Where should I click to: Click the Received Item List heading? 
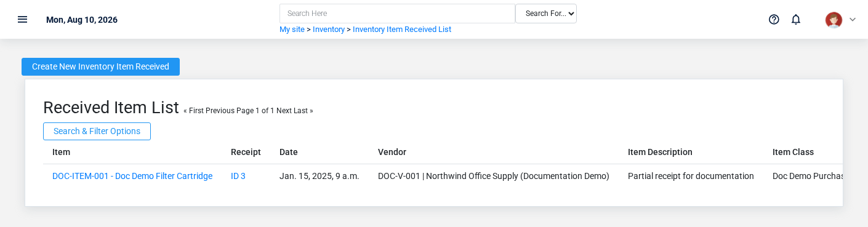[111, 108]
